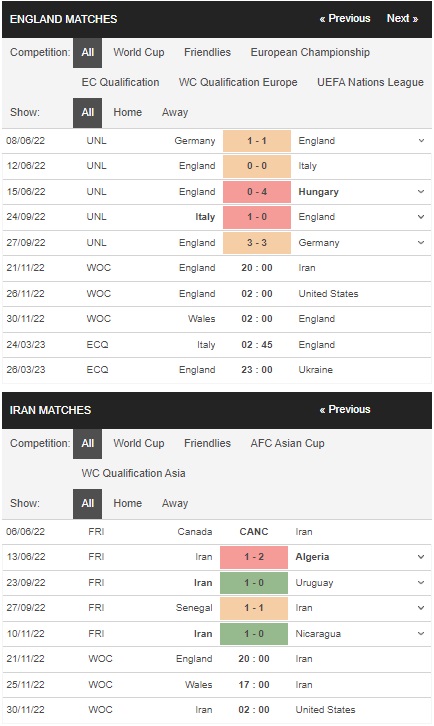Select AFC Asian Cup competition filter

pyautogui.click(x=287, y=443)
